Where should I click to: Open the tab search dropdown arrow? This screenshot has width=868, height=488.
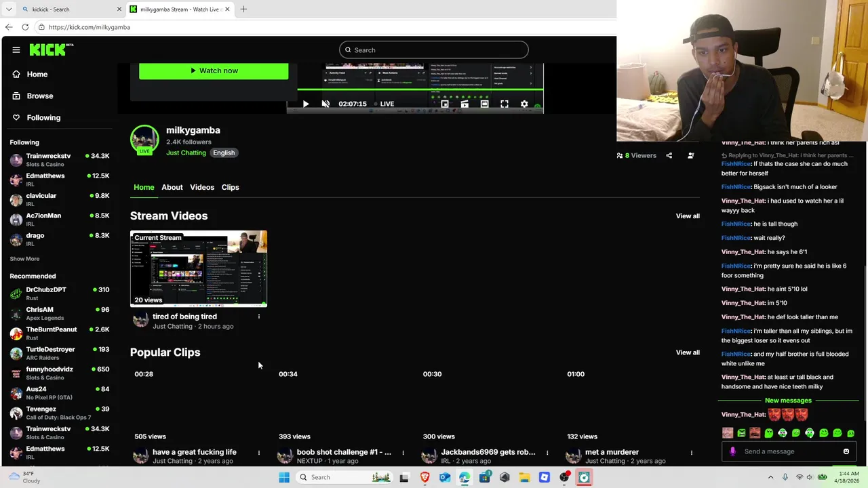(x=9, y=9)
